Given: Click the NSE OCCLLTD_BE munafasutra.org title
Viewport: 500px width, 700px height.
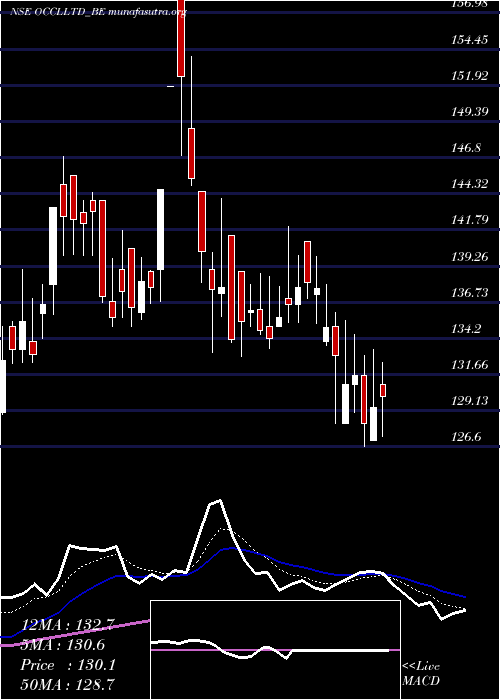Looking at the screenshot, I should click(x=98, y=12).
